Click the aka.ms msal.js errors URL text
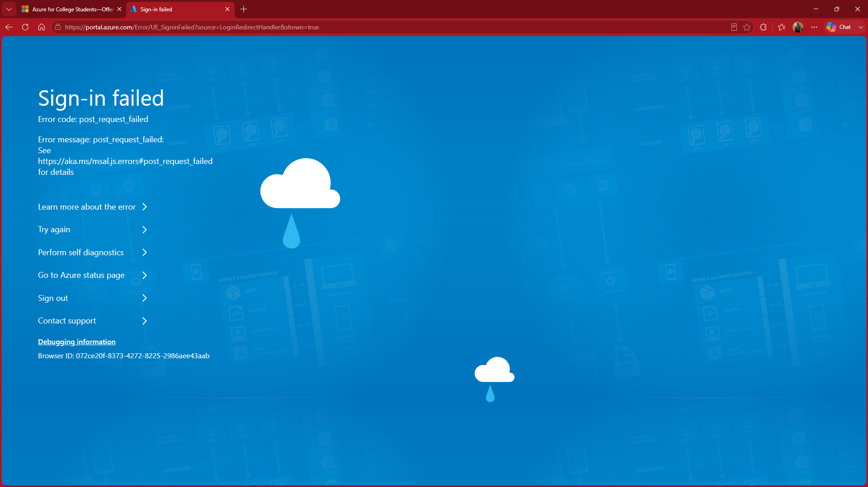The image size is (868, 487). pyautogui.click(x=125, y=161)
